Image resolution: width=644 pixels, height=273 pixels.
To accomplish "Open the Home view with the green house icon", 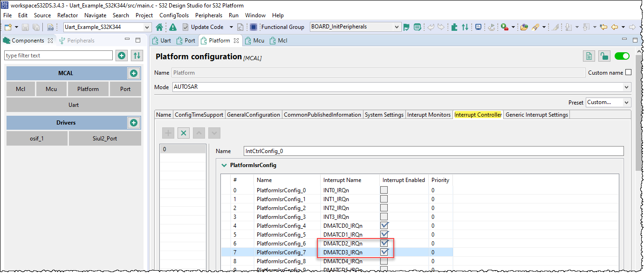I will click(158, 27).
